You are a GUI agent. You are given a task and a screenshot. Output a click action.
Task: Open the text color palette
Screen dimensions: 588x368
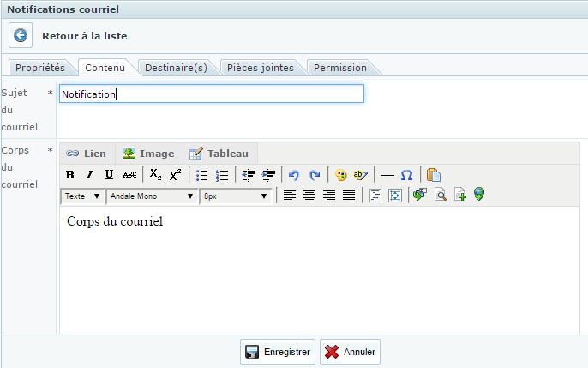pyautogui.click(x=340, y=175)
